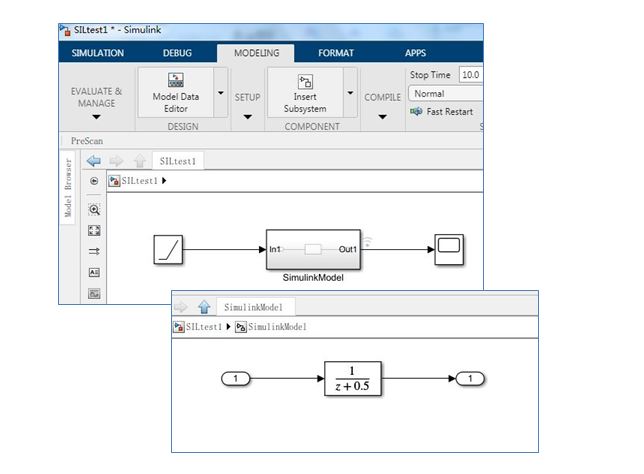Navigate back with the blue left arrow
The width and height of the screenshot is (644, 474).
coord(94,161)
